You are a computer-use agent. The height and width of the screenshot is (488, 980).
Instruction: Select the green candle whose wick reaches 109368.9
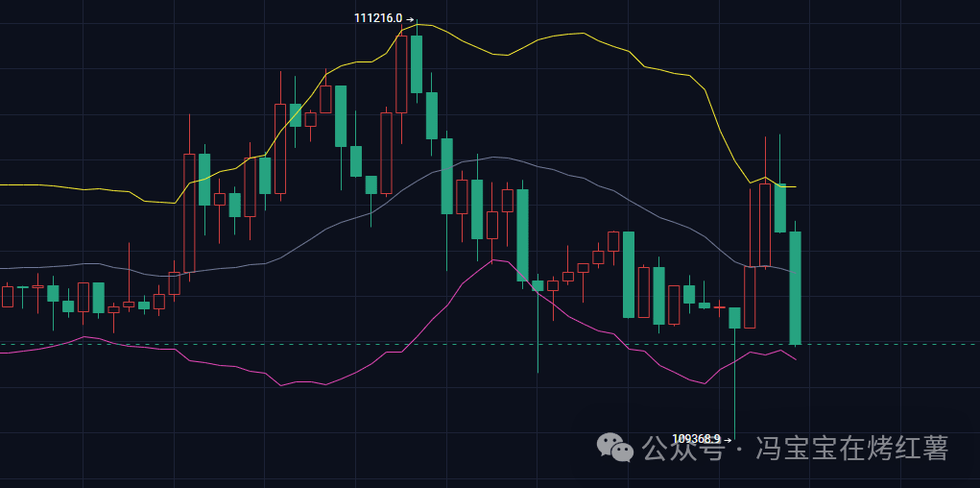tap(734, 318)
